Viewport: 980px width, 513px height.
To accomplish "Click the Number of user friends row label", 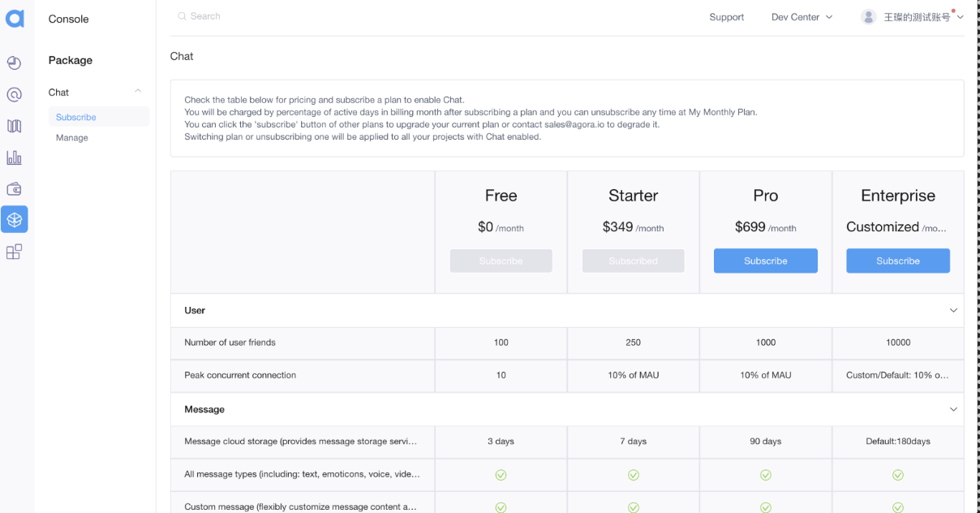I will tap(230, 343).
